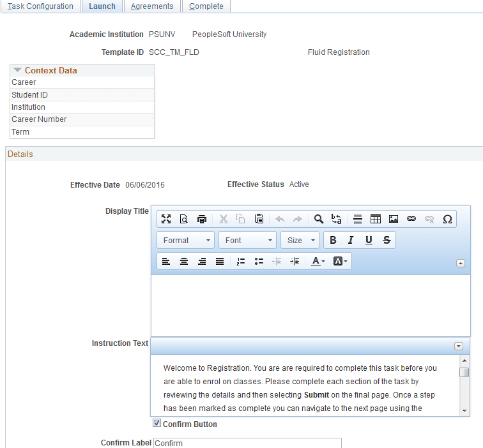Insert a numbered list
This screenshot has height=448, width=483.
241,261
